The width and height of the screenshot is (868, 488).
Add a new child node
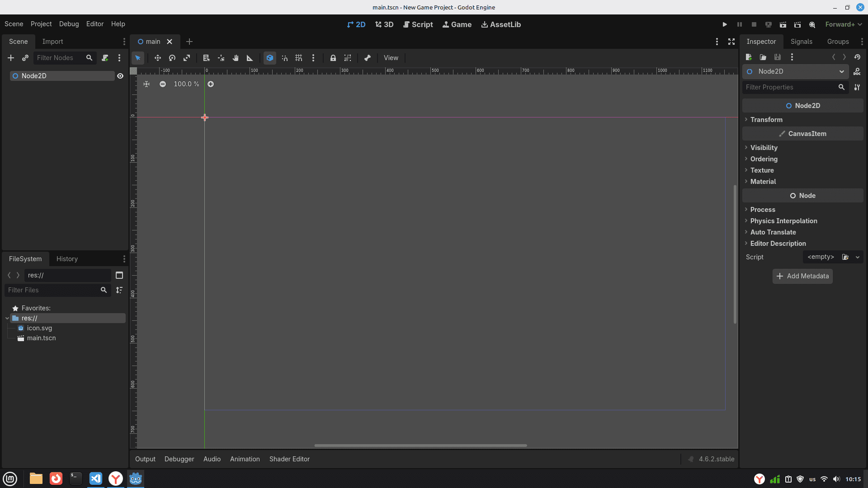tap(11, 58)
